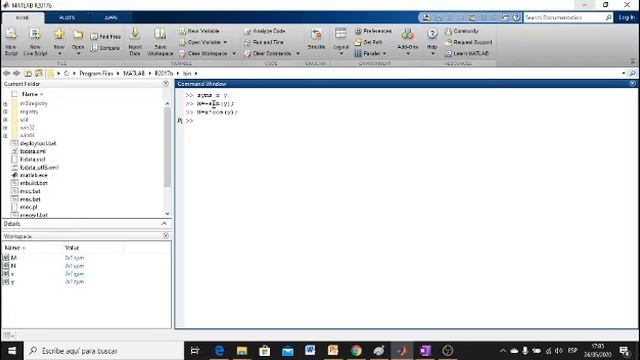Click bin in address path
This screenshot has width=640, height=360.
click(187, 73)
